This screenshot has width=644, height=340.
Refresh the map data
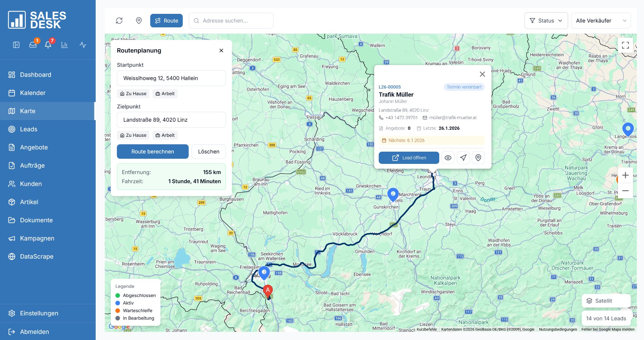click(119, 21)
